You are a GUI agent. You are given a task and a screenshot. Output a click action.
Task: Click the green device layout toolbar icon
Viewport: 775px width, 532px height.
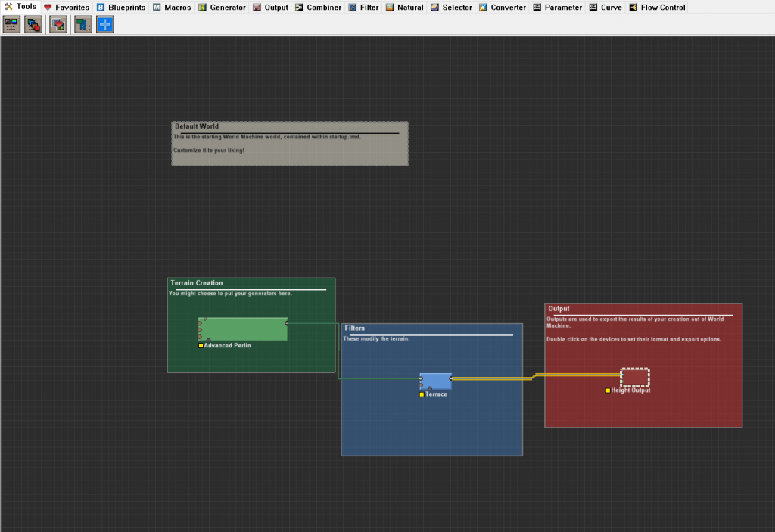[82, 24]
